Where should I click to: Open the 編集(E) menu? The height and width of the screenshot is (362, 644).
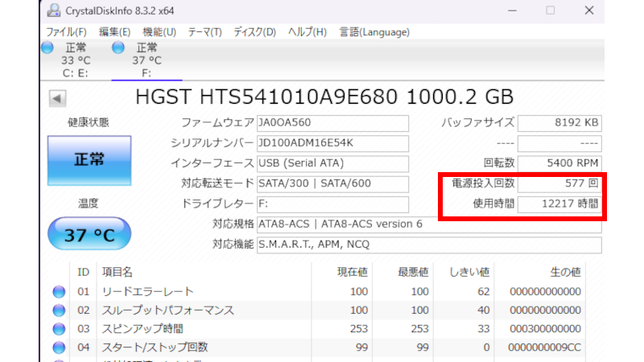(114, 32)
